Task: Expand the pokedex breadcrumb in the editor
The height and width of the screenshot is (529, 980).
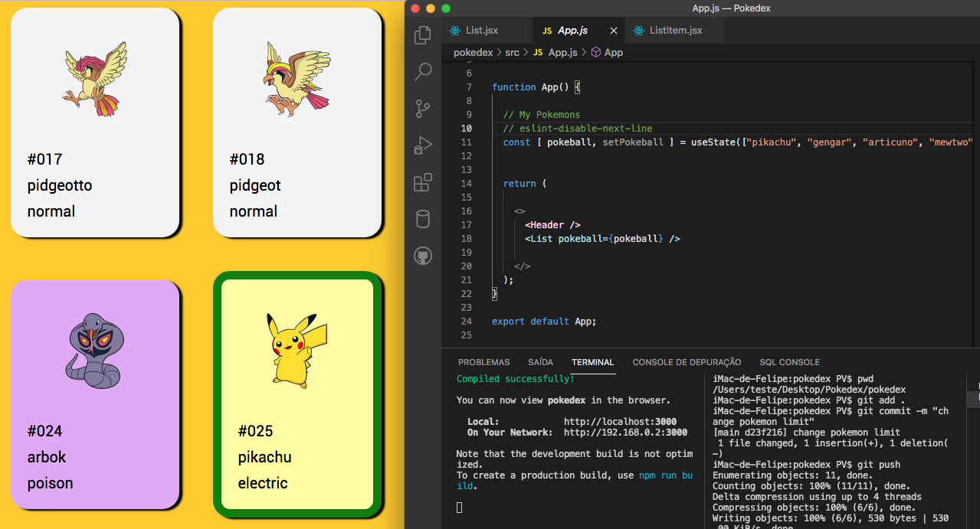Action: [474, 52]
